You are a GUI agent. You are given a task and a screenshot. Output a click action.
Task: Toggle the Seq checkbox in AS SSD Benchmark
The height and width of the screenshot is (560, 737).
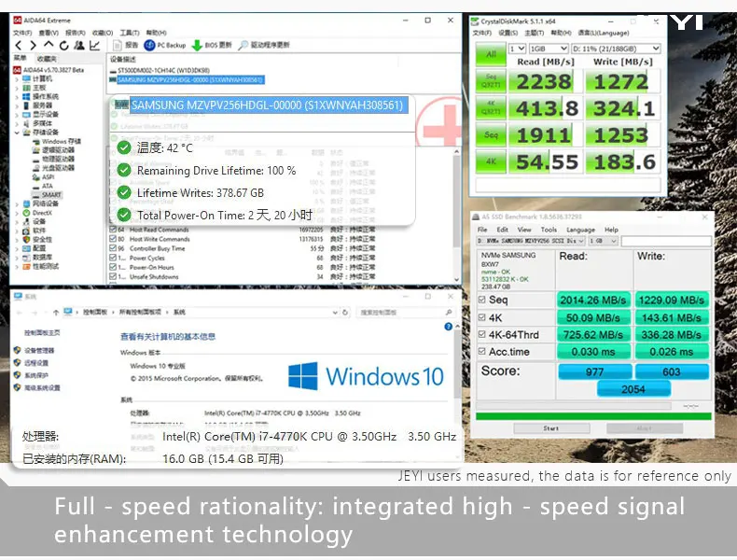tap(481, 300)
